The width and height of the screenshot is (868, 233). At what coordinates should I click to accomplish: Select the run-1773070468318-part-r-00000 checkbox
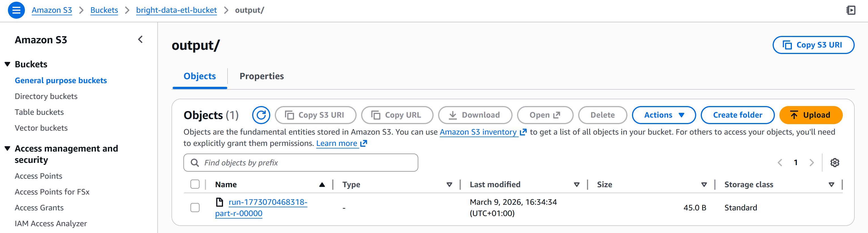195,208
